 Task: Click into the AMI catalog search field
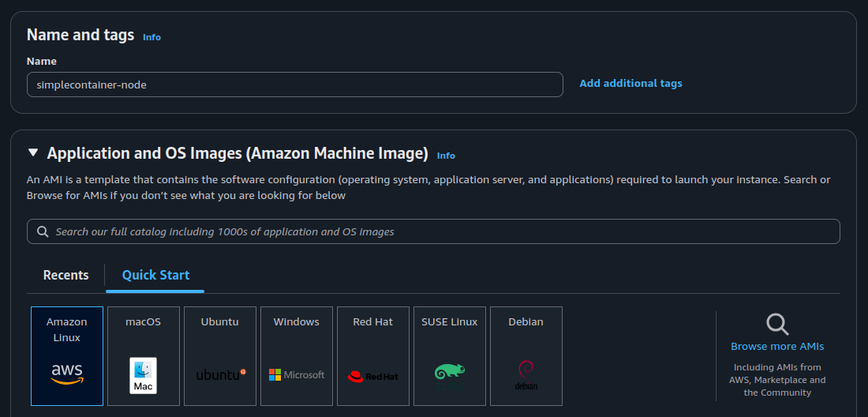433,231
